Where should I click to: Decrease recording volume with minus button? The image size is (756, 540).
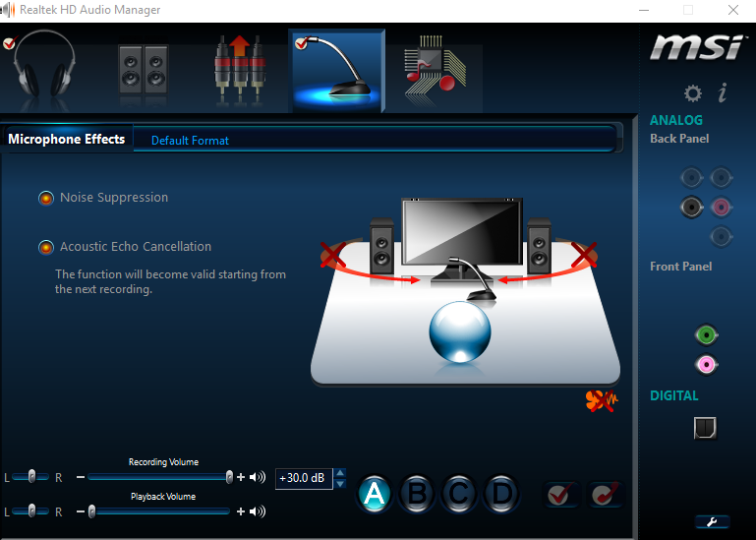tap(81, 477)
